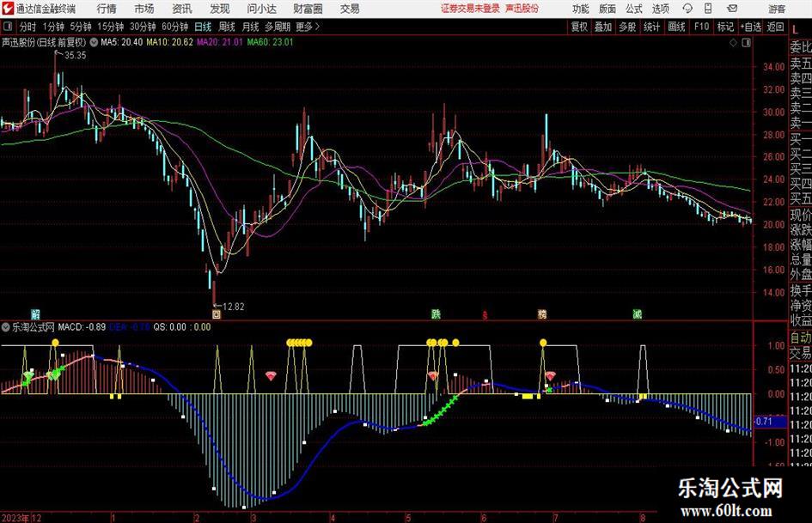Click the 统计 statistics button
This screenshot has height=523, width=812.
(651, 27)
